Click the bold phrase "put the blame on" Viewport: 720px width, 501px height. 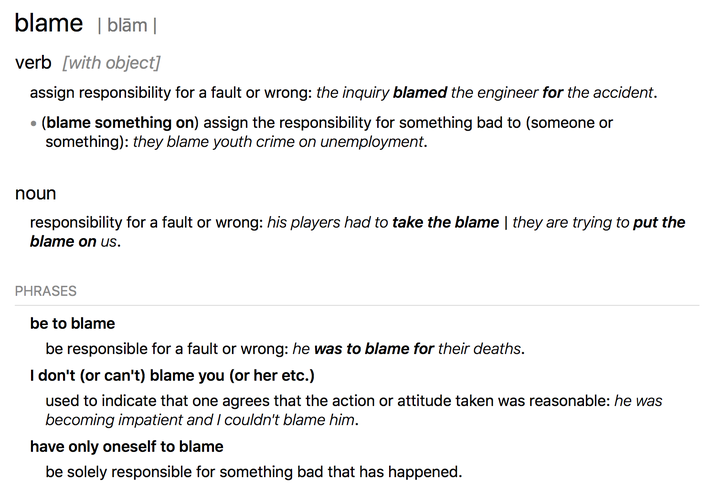click(x=659, y=222)
